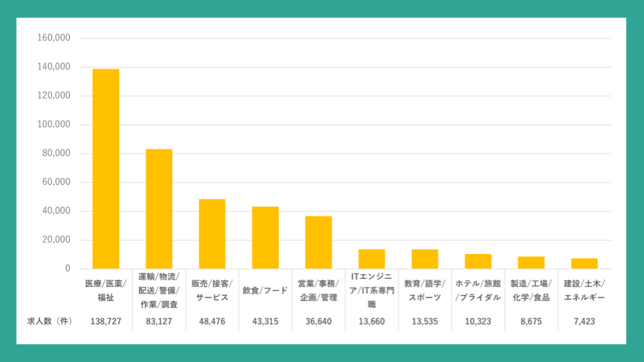Image resolution: width=644 pixels, height=362 pixels.
Task: Select the 138,727 value cell
Action: coord(105,322)
